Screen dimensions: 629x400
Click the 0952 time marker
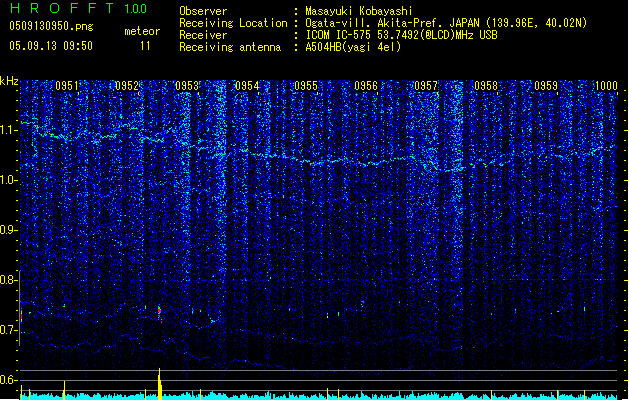point(127,86)
